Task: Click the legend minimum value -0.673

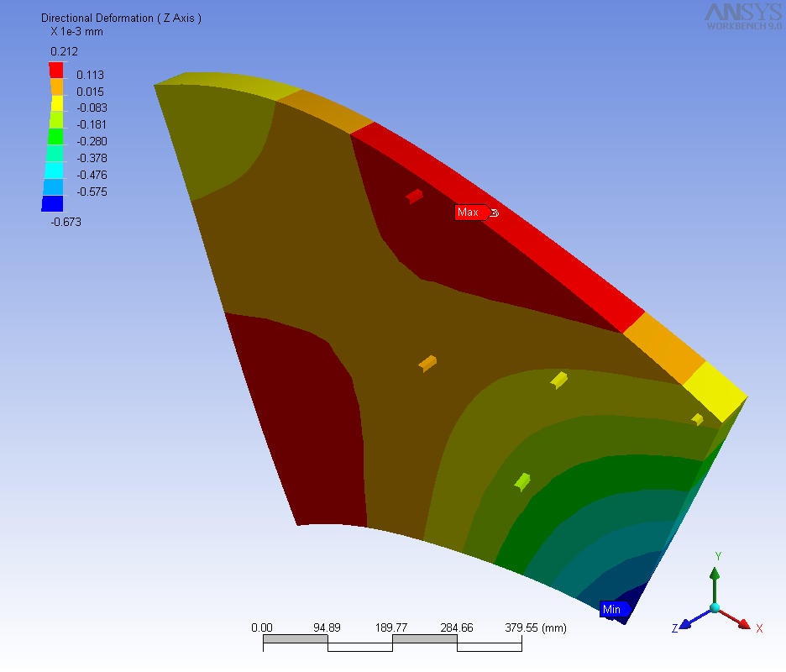Action: [65, 222]
